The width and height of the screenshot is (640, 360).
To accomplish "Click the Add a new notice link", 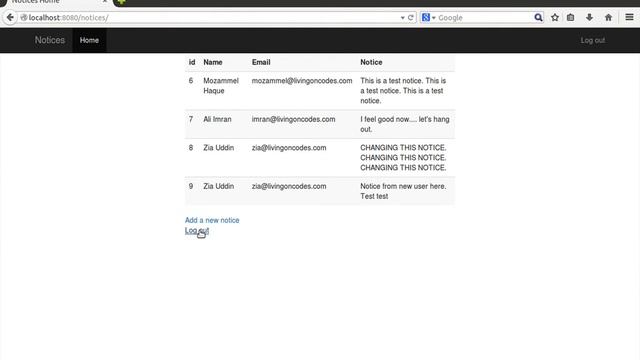I will pos(212,220).
